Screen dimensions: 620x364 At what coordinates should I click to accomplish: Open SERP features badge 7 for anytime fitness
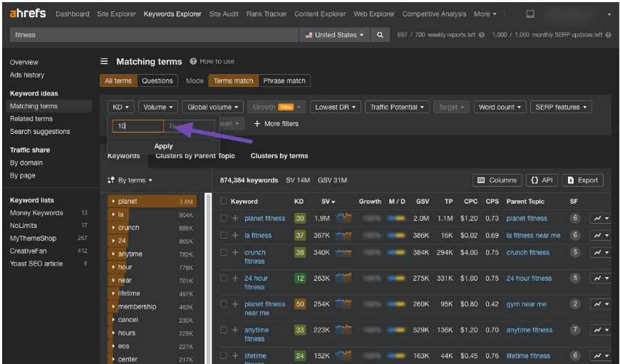point(575,330)
